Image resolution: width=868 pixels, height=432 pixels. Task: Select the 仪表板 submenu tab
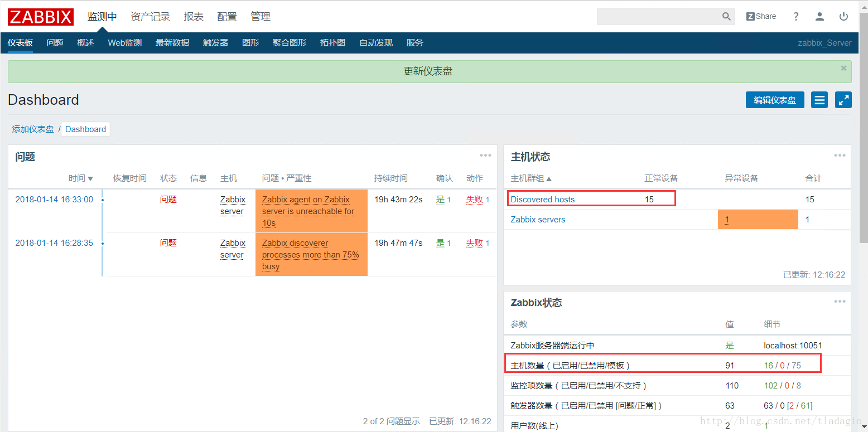[20, 43]
